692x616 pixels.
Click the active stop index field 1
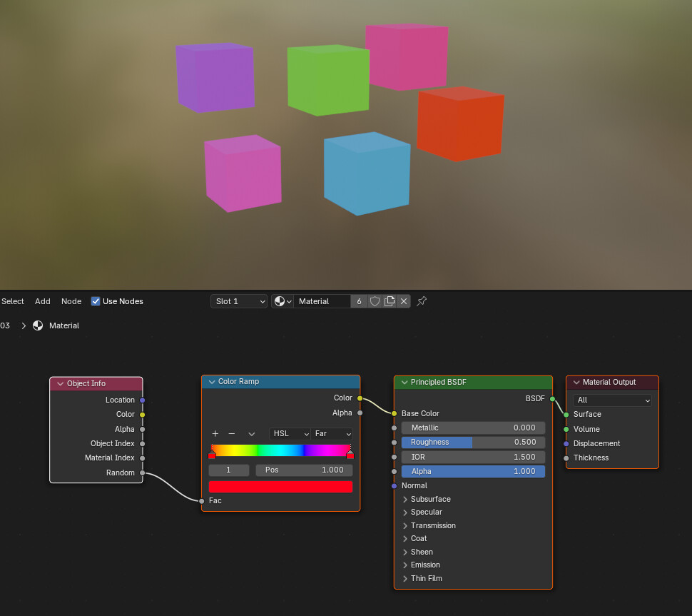(228, 470)
